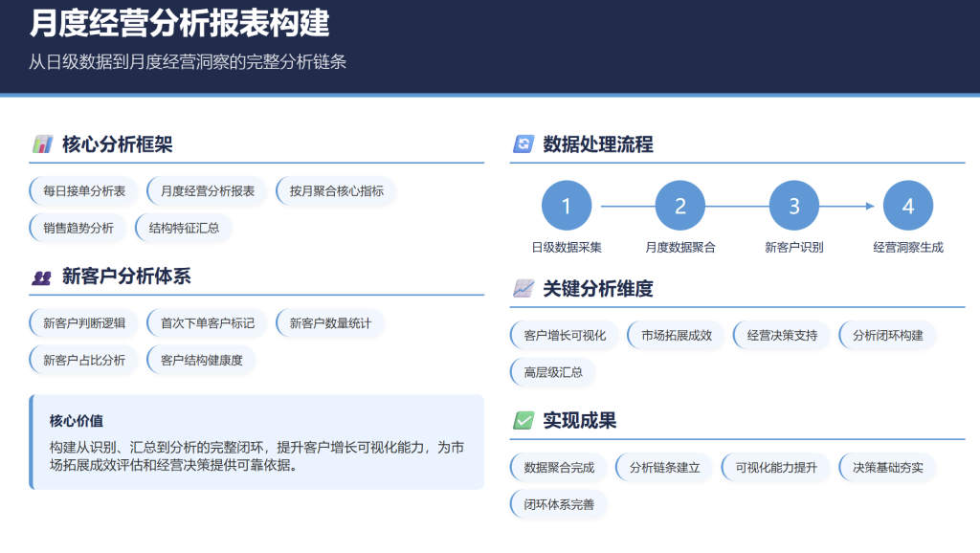Click the 每日接单分析表 tag

[x=84, y=191]
